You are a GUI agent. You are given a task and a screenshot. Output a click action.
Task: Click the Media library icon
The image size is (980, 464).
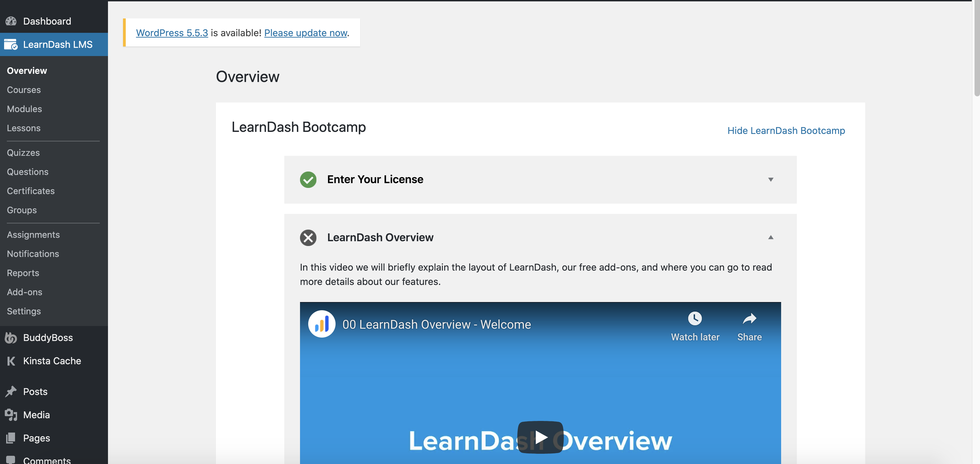coord(11,414)
